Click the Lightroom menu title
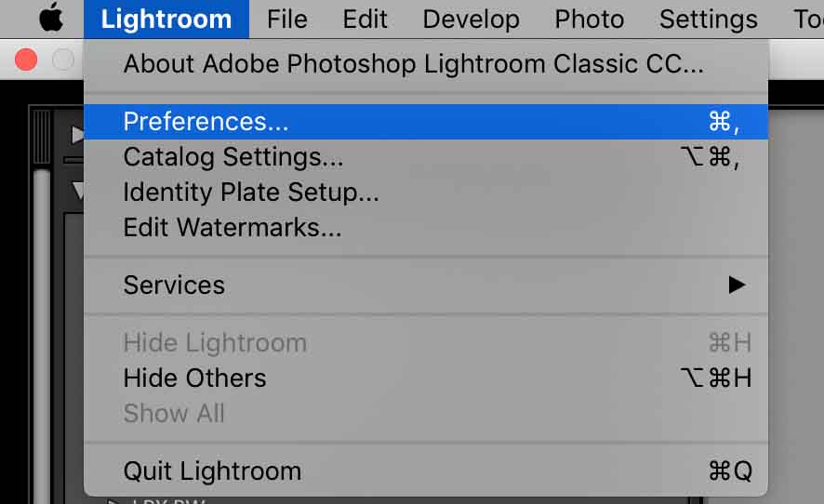This screenshot has width=824, height=504. pos(166,19)
